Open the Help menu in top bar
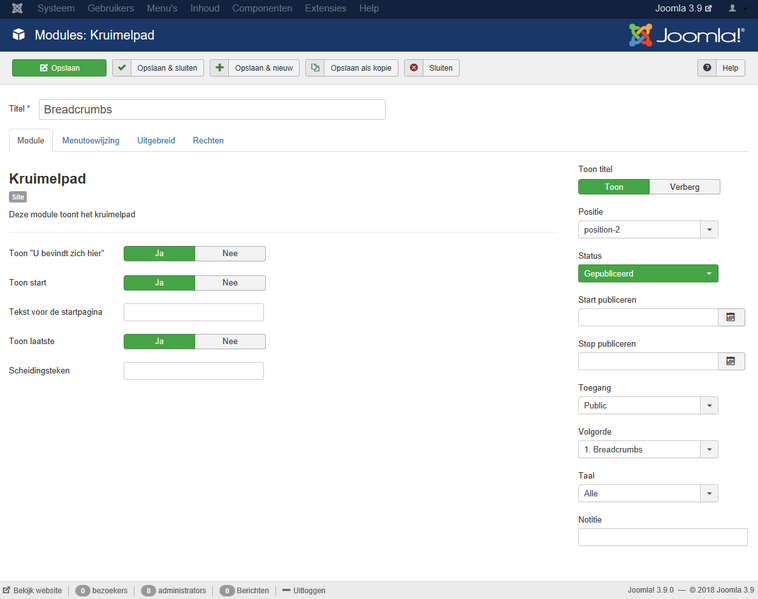This screenshot has width=758, height=599. [369, 8]
